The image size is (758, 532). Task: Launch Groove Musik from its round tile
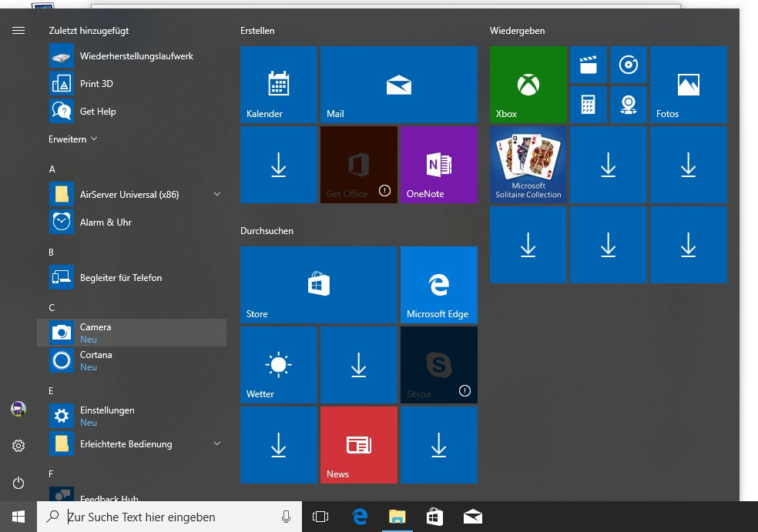(629, 65)
